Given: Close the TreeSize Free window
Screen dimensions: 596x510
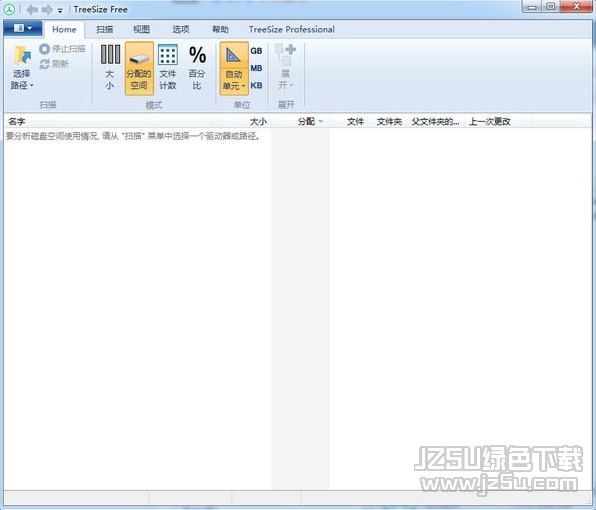Looking at the screenshot, I should tap(577, 6).
